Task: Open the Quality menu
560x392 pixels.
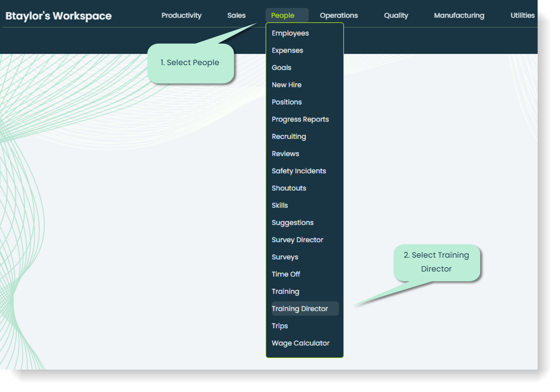Action: coord(396,15)
